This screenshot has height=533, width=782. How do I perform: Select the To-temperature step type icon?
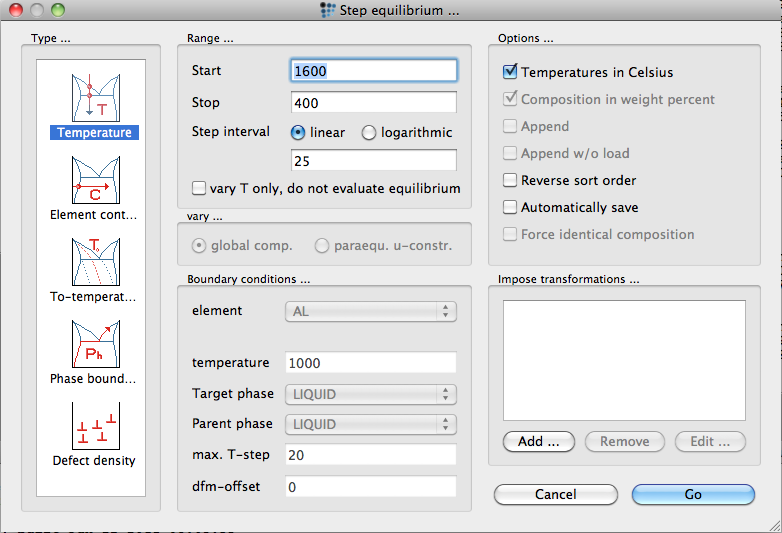(x=94, y=262)
